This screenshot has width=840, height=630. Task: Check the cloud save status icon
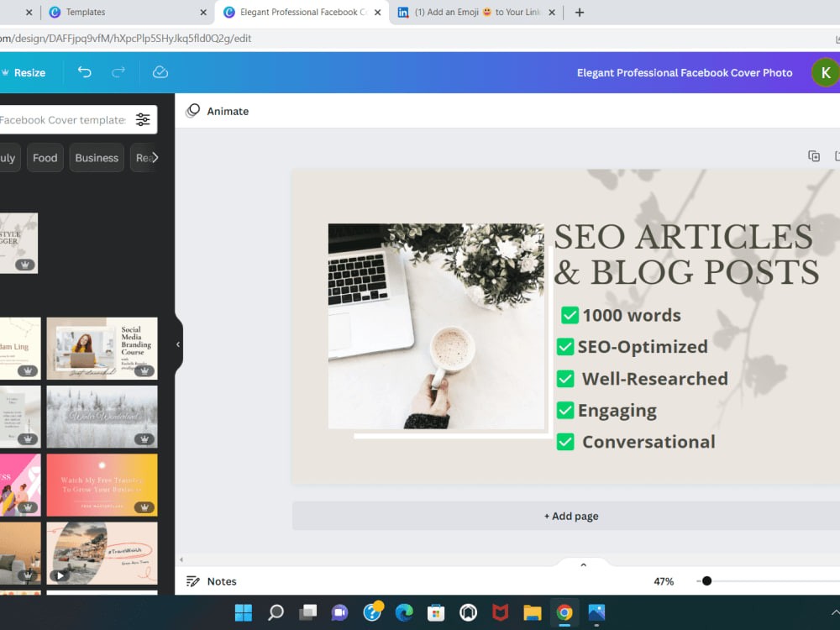point(160,72)
